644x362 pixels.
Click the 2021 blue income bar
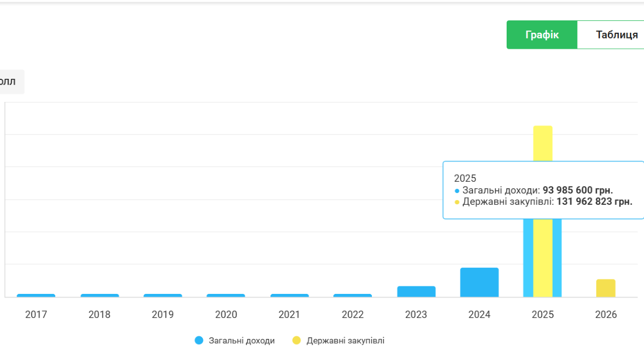tap(289, 295)
